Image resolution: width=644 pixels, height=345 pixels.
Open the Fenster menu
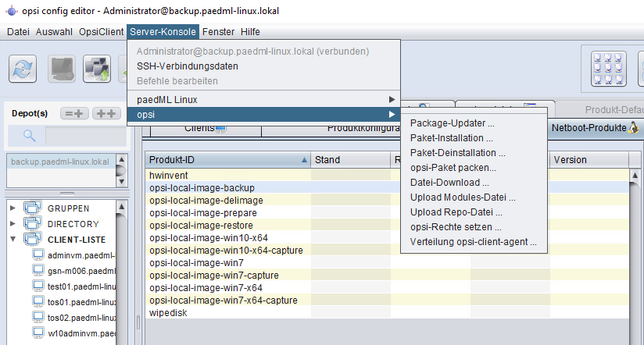[x=218, y=31]
